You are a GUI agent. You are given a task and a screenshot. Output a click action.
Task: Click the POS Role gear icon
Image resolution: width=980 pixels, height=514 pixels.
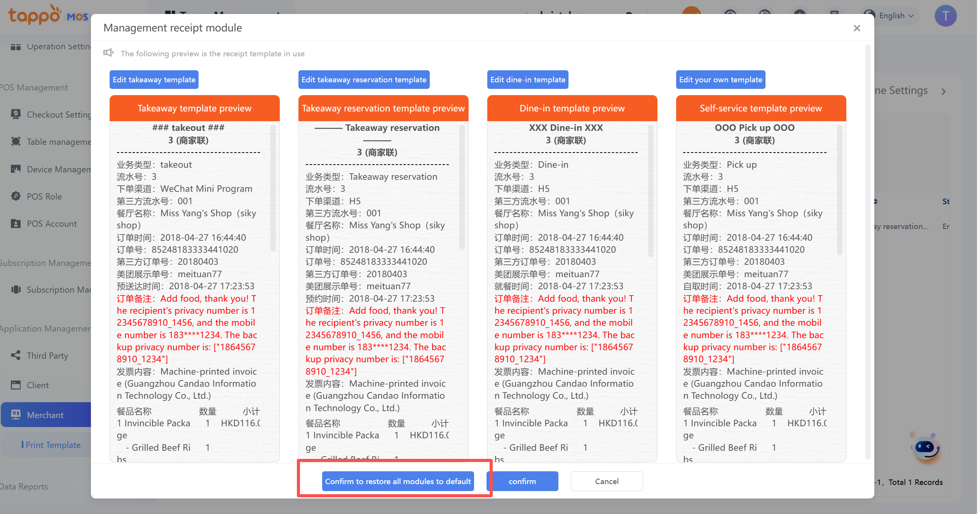16,196
